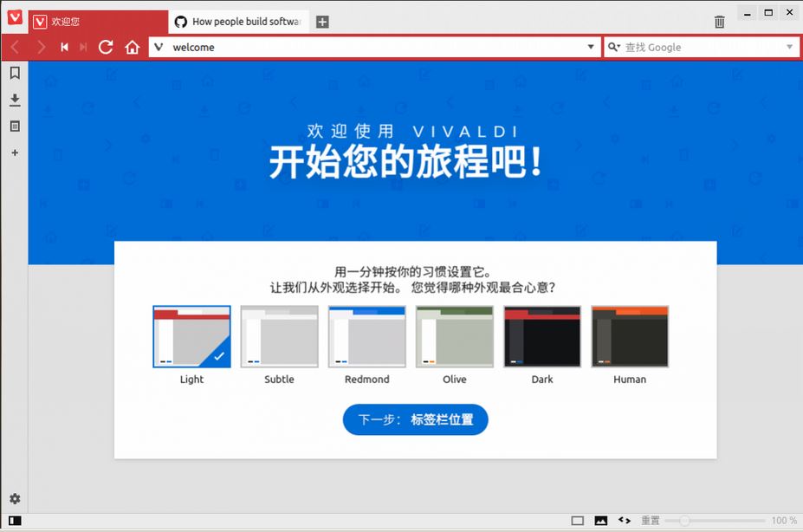
Task: Close the Vivaldi window
Action: pyautogui.click(x=789, y=13)
